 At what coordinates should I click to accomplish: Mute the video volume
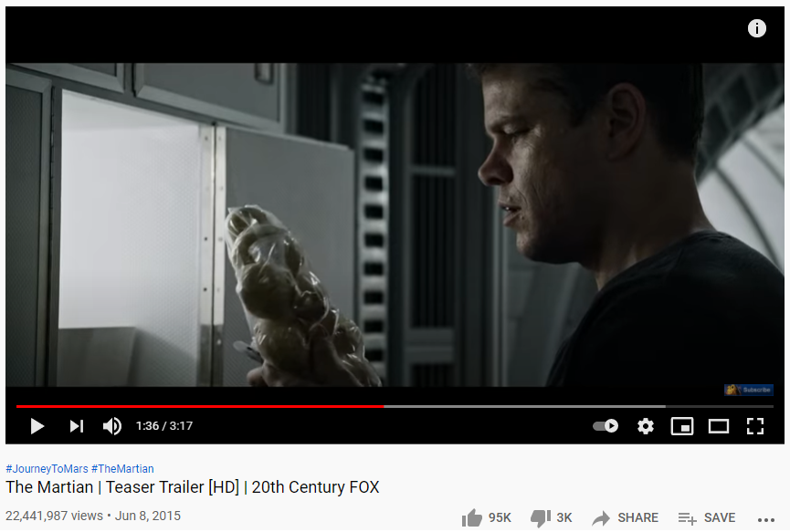(111, 426)
